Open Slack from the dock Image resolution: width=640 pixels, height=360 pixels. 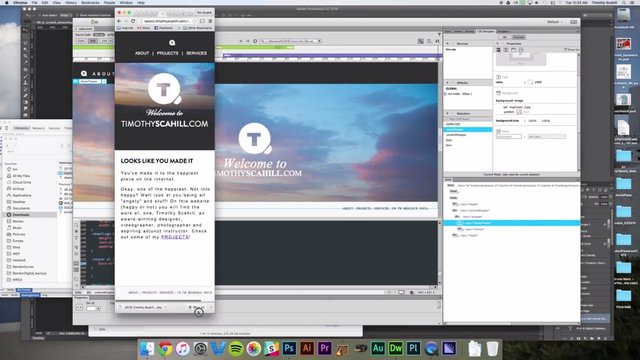[x=271, y=349]
